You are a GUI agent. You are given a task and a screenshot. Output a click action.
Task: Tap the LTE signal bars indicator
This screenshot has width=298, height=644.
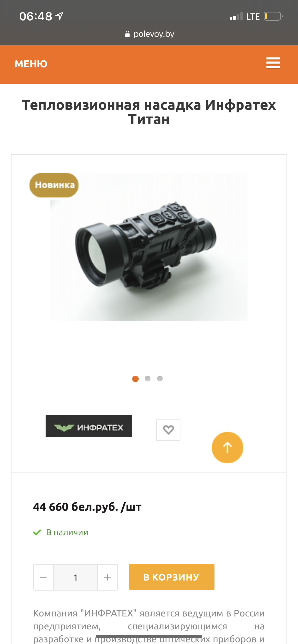236,17
